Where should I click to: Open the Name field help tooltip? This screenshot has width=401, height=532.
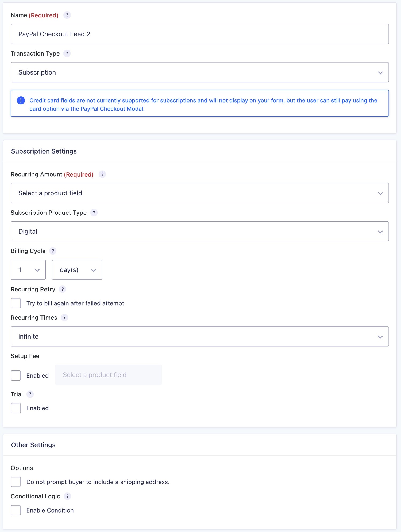67,15
